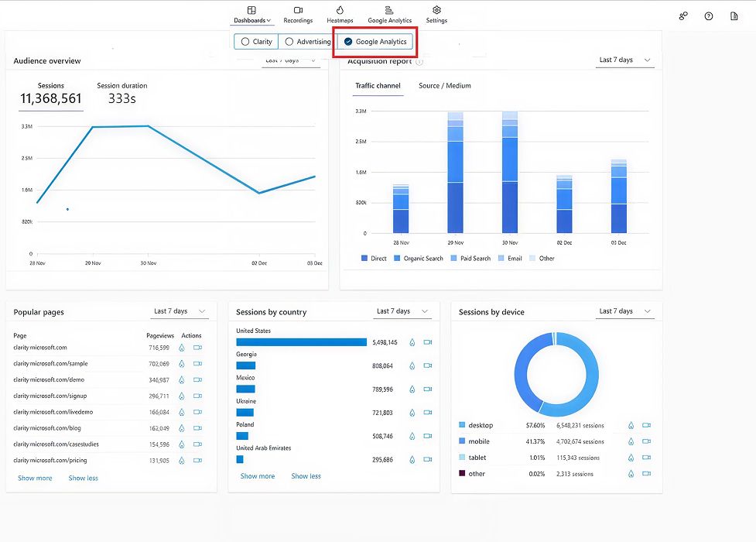This screenshot has height=542, width=756.
Task: Open the Dashboards dropdown menu
Action: pos(252,20)
